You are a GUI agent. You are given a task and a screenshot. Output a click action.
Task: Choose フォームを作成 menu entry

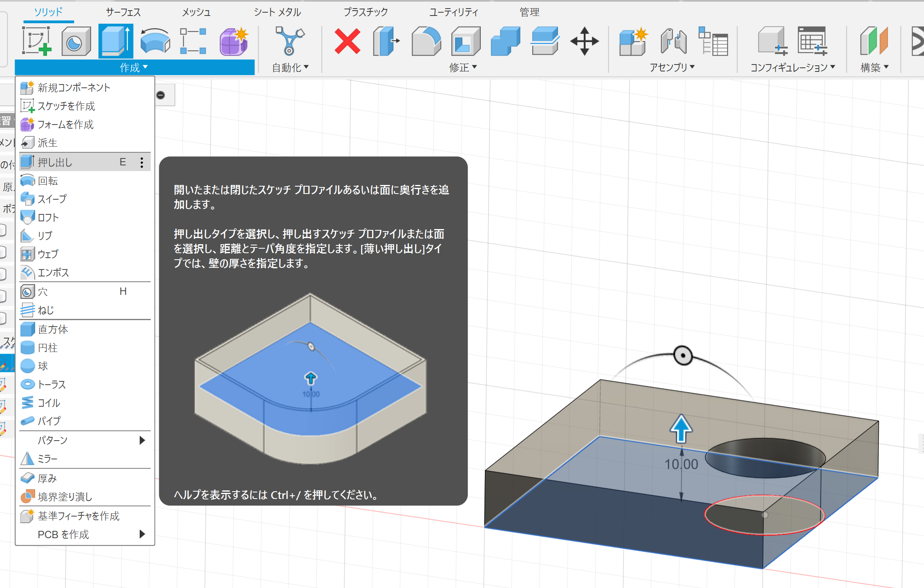pyautogui.click(x=85, y=124)
